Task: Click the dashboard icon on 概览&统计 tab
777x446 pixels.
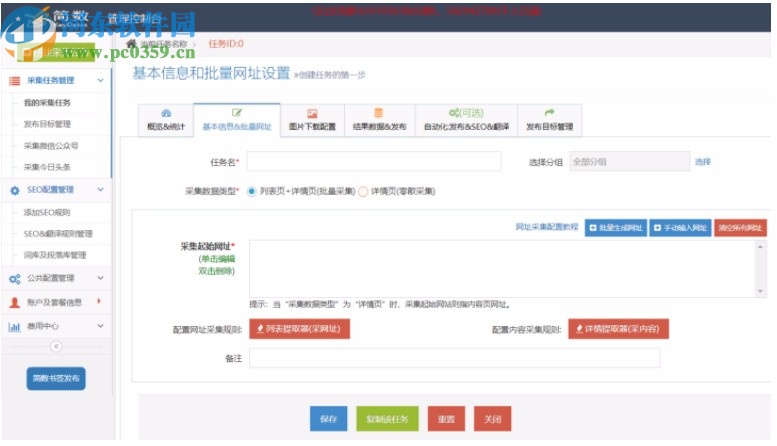Action: coord(166,113)
